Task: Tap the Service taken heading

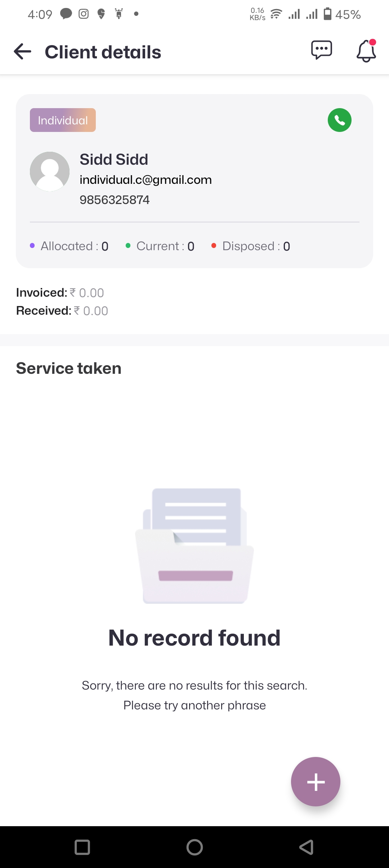Action: tap(69, 368)
